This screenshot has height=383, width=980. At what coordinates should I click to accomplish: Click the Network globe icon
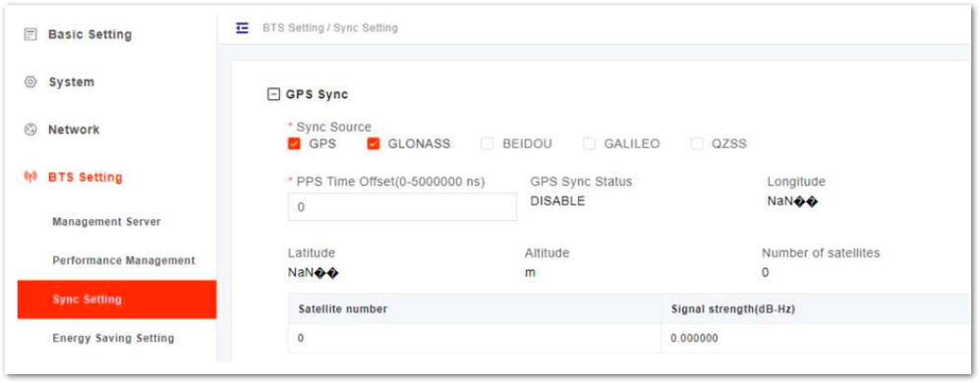tap(30, 130)
